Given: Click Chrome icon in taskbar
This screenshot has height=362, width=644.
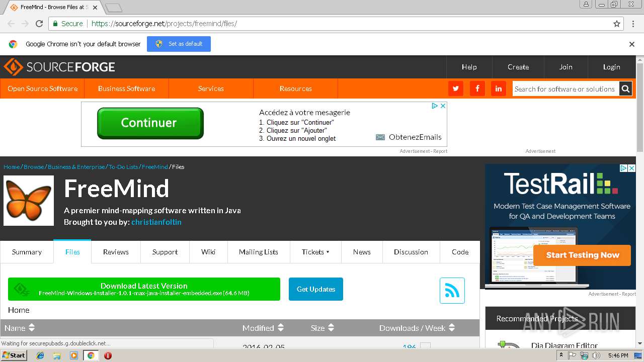Looking at the screenshot, I should tap(91, 355).
